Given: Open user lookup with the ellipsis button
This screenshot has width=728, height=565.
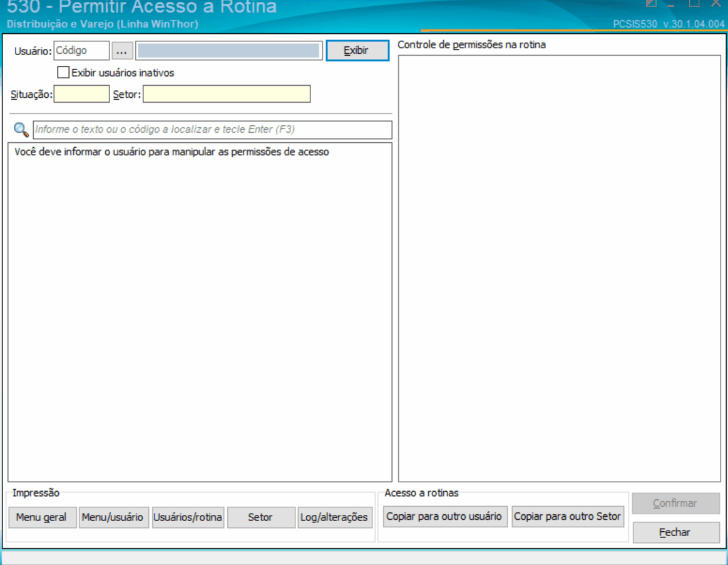Looking at the screenshot, I should click(122, 51).
